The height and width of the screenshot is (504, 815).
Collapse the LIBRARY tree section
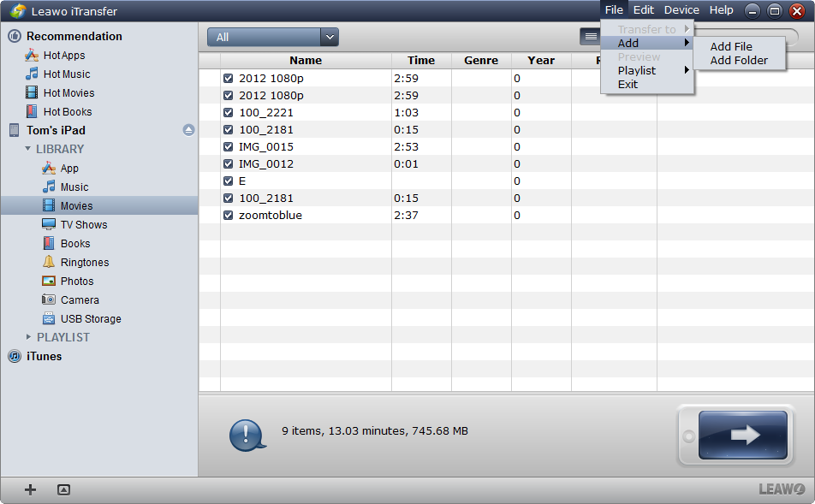pyautogui.click(x=28, y=149)
